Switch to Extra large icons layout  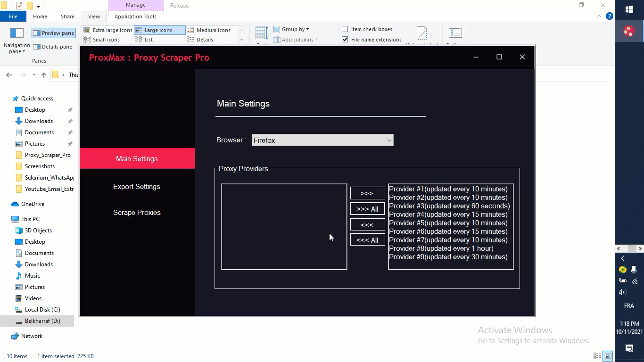click(x=108, y=30)
